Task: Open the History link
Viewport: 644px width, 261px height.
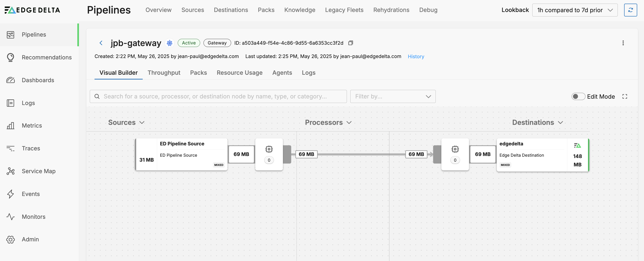Action: pos(416,57)
